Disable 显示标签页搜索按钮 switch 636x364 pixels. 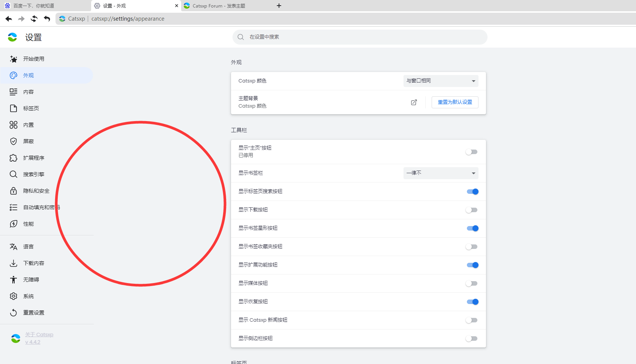coord(472,192)
